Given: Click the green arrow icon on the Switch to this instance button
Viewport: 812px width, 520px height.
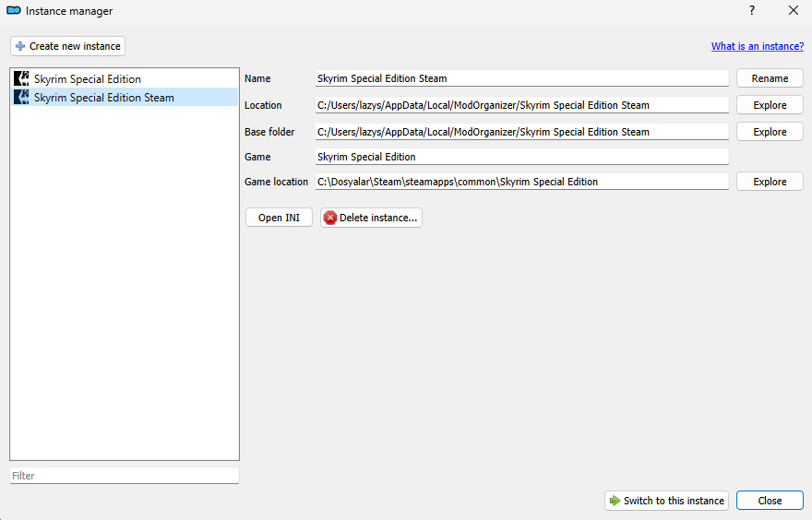Looking at the screenshot, I should [x=615, y=501].
